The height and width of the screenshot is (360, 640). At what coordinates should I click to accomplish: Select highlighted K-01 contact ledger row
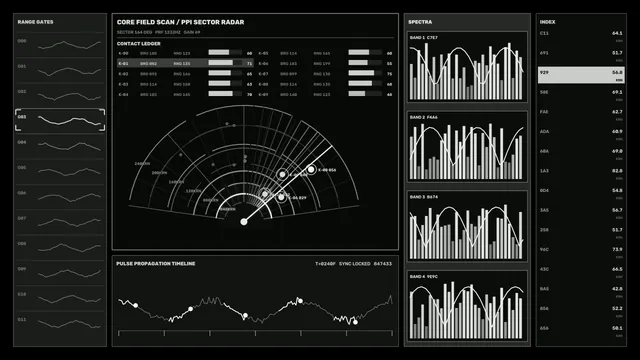[185, 63]
